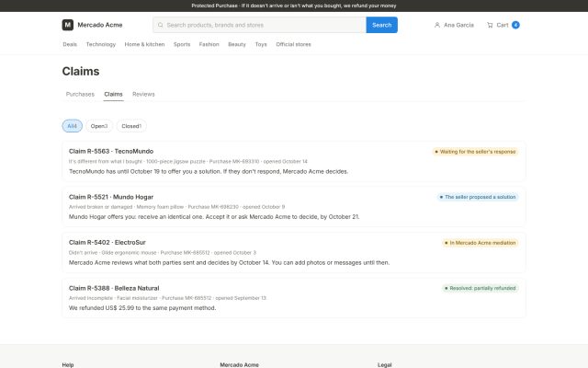Open Claim R-5521 Mundo Hogar
588x368 pixels.
point(294,207)
